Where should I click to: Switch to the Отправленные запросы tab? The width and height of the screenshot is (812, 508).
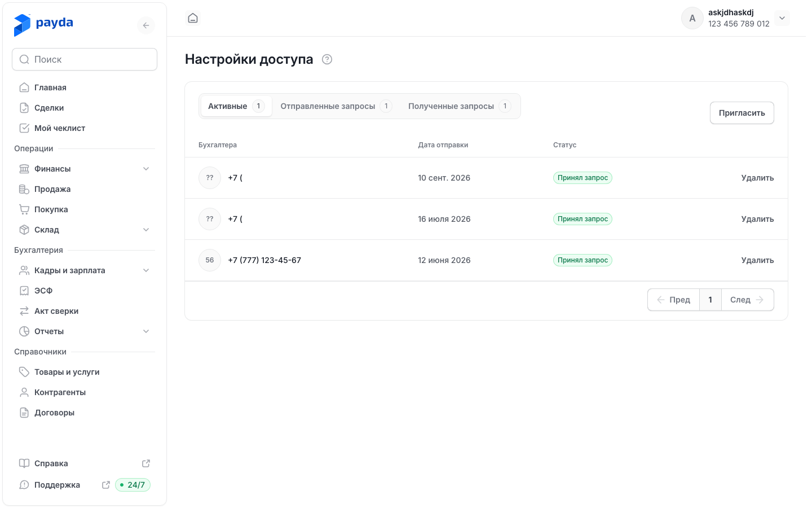(x=336, y=106)
